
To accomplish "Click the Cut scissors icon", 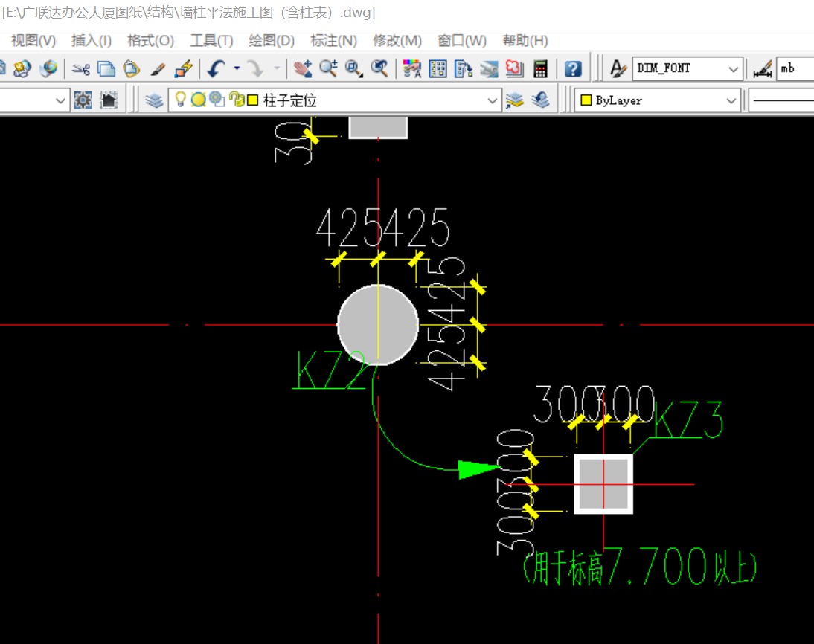I will [x=81, y=68].
